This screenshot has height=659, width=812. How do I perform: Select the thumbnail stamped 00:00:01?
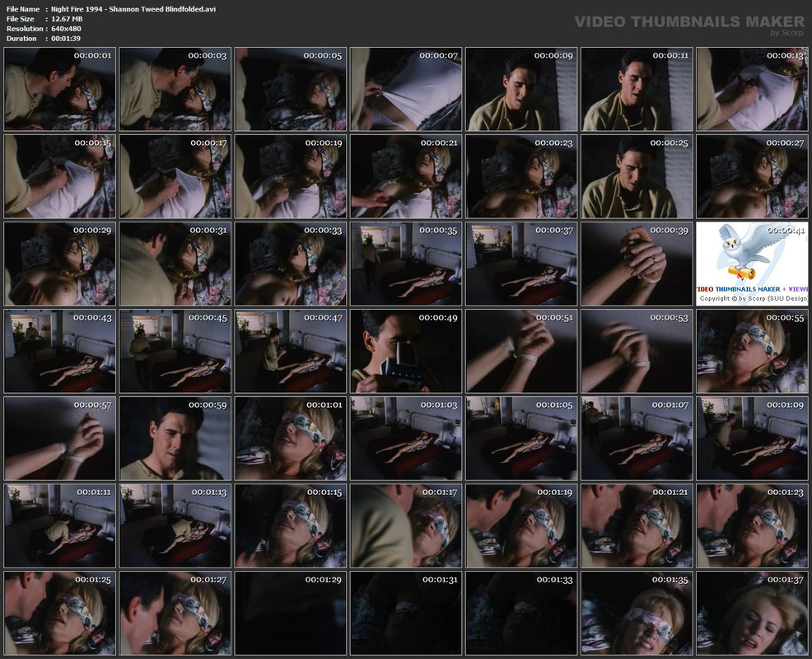point(60,89)
